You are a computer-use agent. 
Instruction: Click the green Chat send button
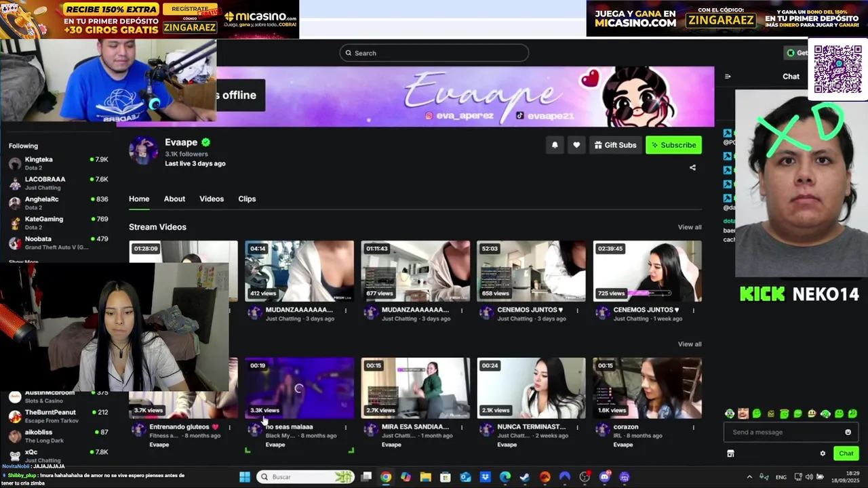846,453
